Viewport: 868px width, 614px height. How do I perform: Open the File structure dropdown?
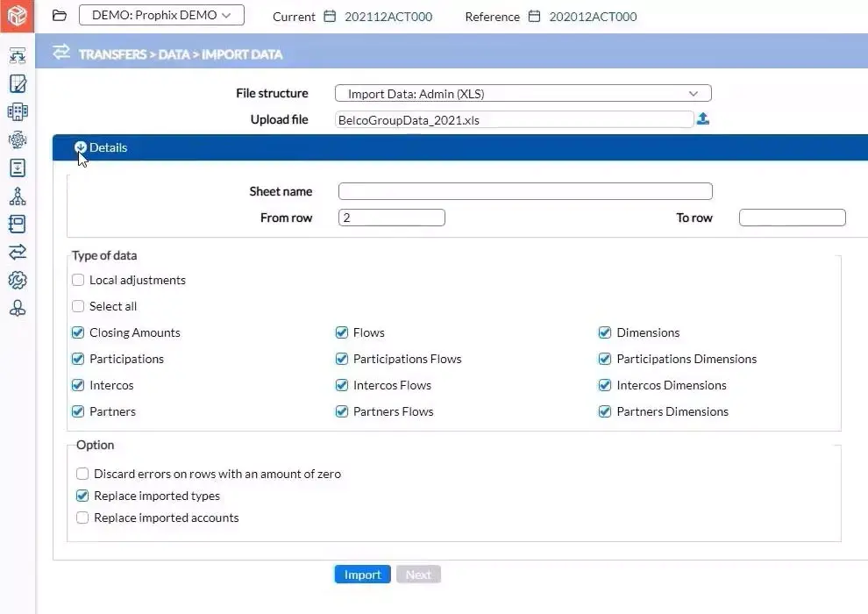click(523, 94)
